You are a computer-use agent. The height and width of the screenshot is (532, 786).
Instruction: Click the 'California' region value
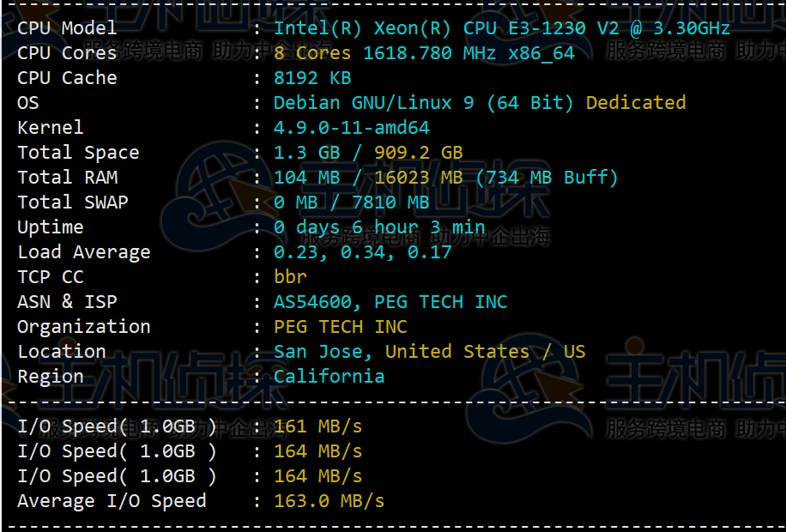click(x=329, y=377)
